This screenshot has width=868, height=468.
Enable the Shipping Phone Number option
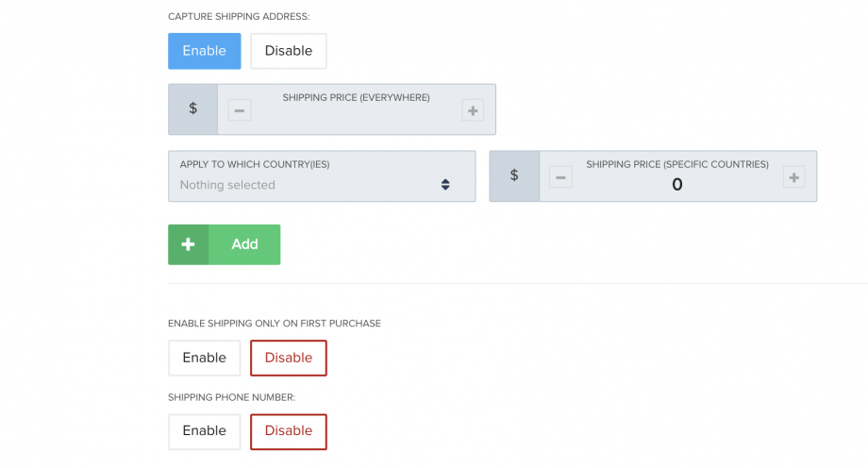click(x=205, y=431)
